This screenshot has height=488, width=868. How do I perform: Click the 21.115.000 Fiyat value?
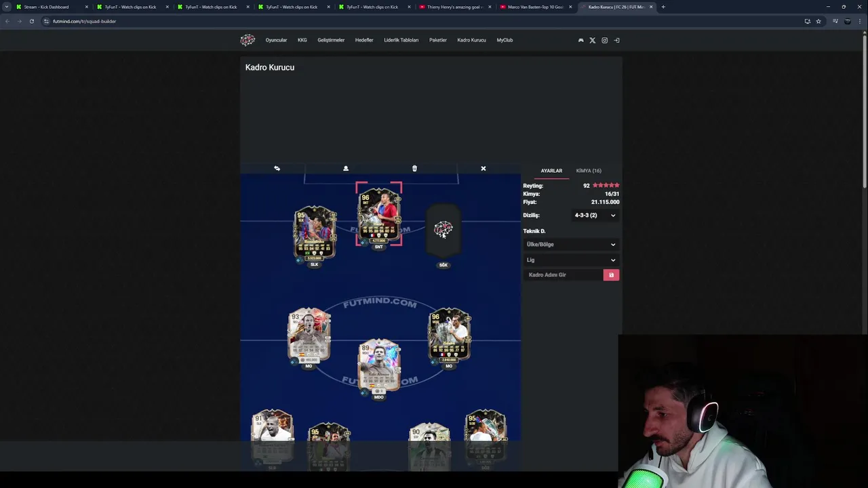point(605,202)
